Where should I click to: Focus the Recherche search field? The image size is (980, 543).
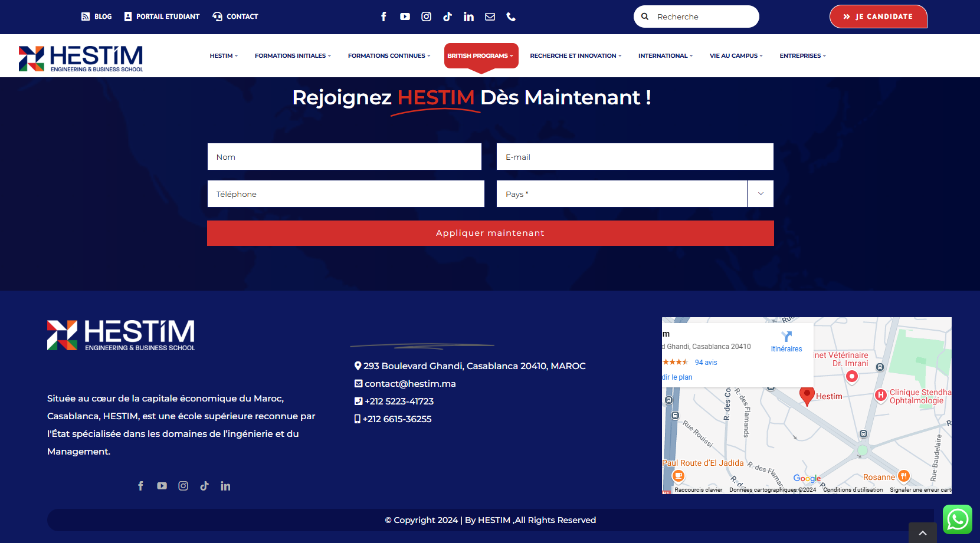pos(702,17)
